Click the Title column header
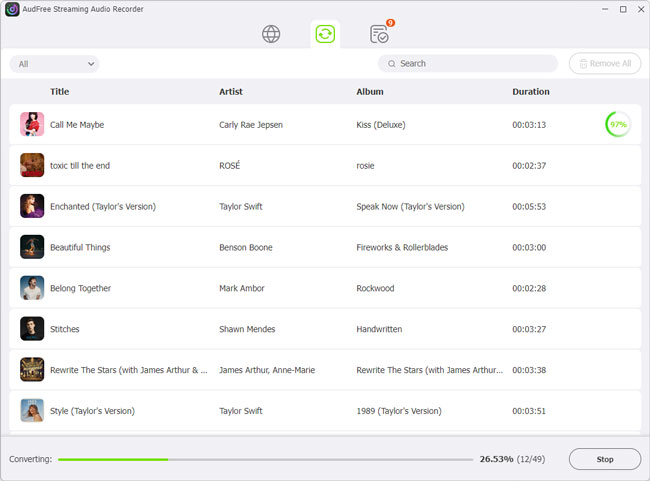 (60, 92)
